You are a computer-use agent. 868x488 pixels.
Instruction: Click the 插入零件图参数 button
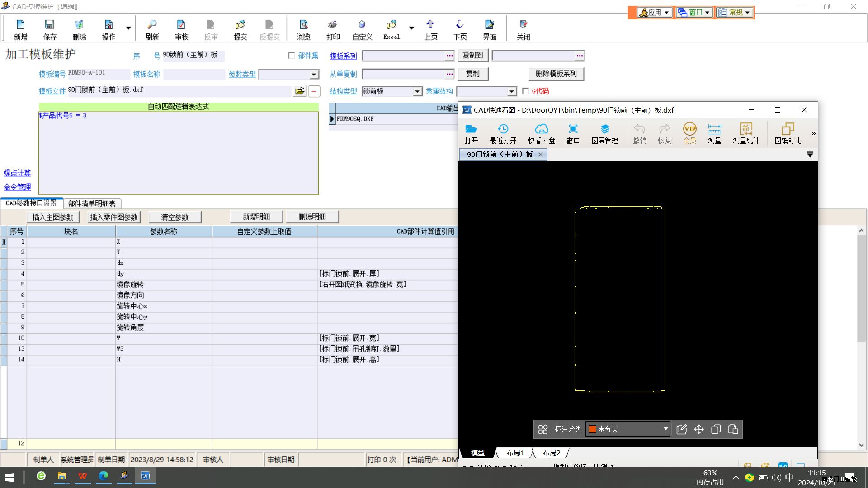[x=114, y=217]
